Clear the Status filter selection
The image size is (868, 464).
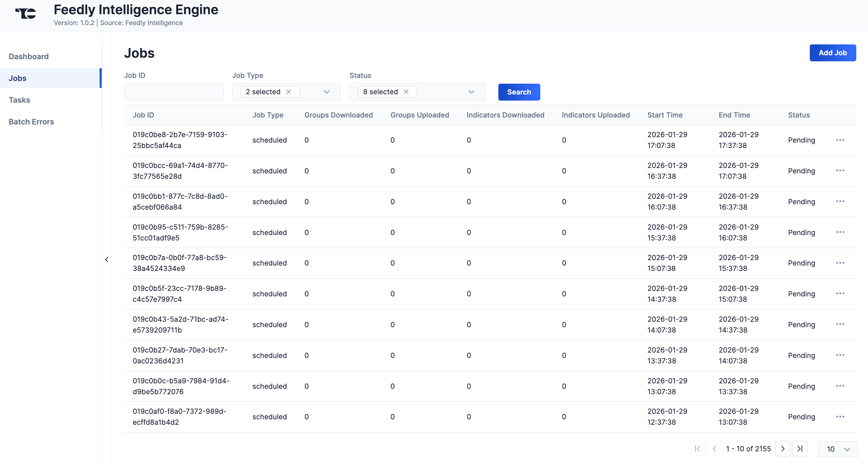(x=406, y=92)
